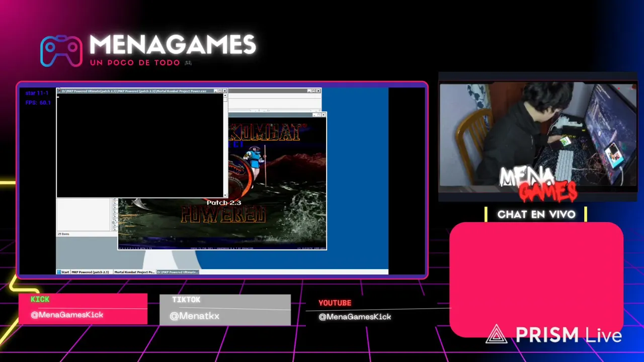Click the 'Patch 2.3' text in game
Image resolution: width=644 pixels, height=362 pixels.
click(224, 203)
